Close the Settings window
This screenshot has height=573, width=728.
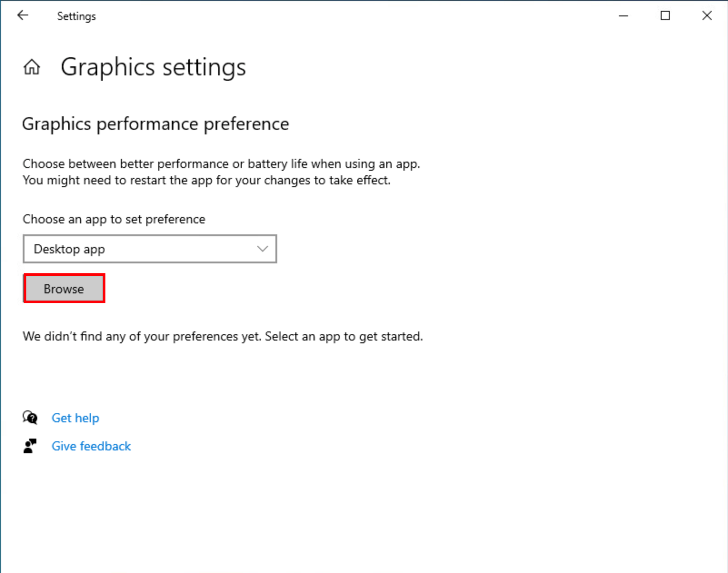coord(707,16)
